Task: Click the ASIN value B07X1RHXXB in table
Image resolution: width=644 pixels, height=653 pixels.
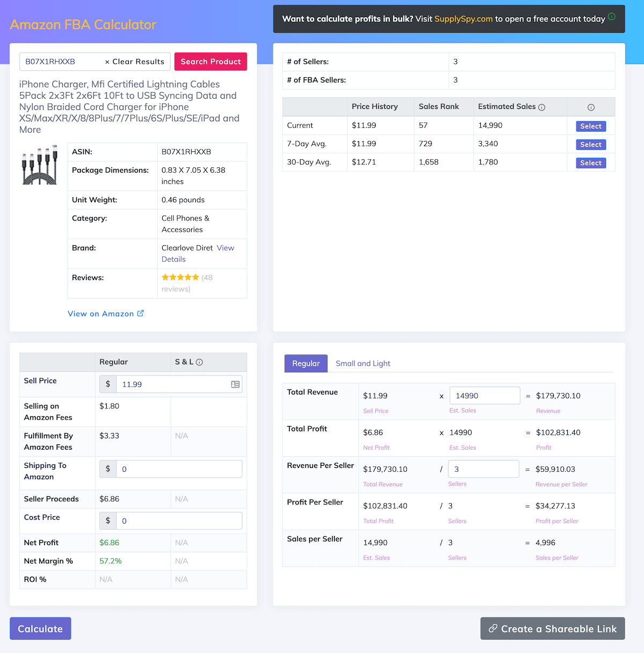Action: point(186,152)
